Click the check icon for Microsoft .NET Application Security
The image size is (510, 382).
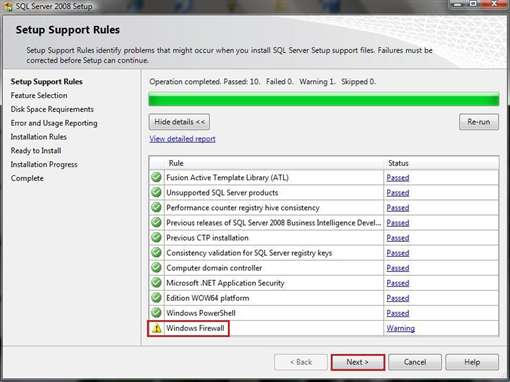pyautogui.click(x=156, y=283)
